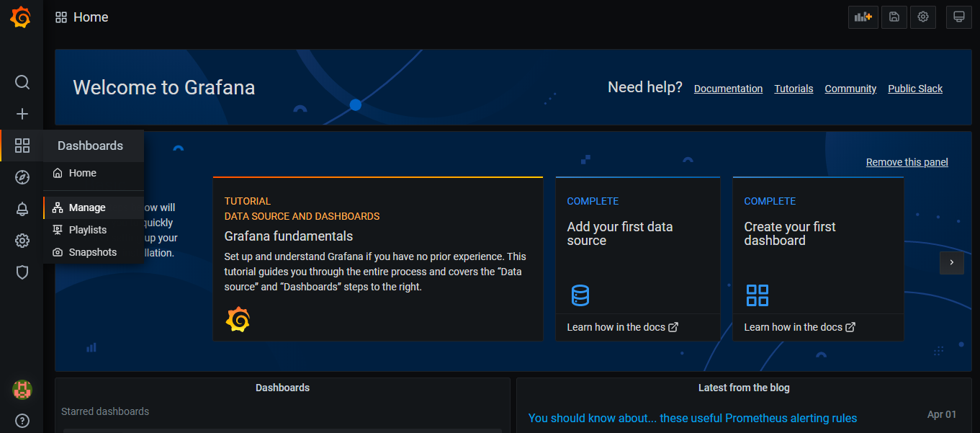The image size is (980, 433).
Task: Click the user avatar in the sidebar
Action: [x=22, y=390]
